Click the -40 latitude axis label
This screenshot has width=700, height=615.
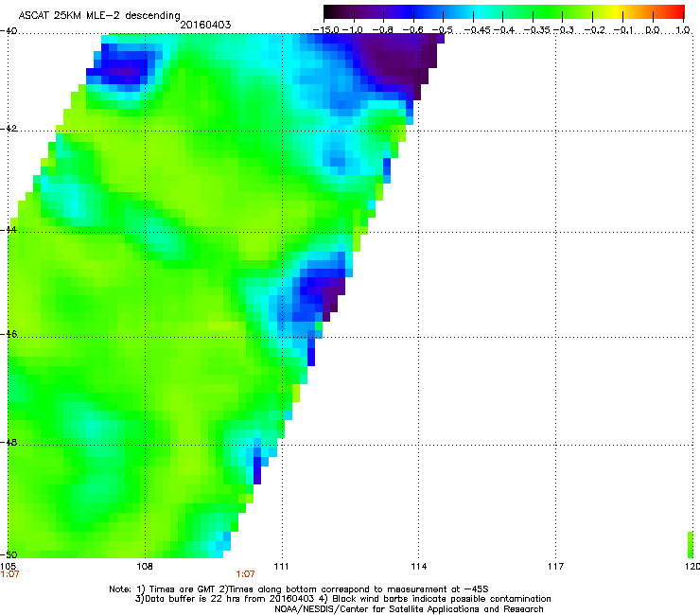tap(9, 31)
